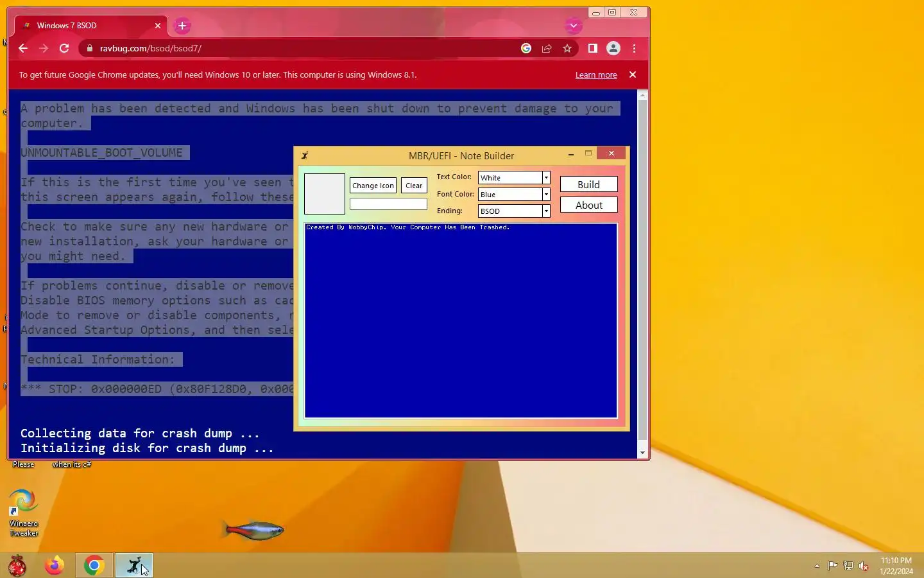
Task: Follow the Learn more link
Action: tap(596, 75)
